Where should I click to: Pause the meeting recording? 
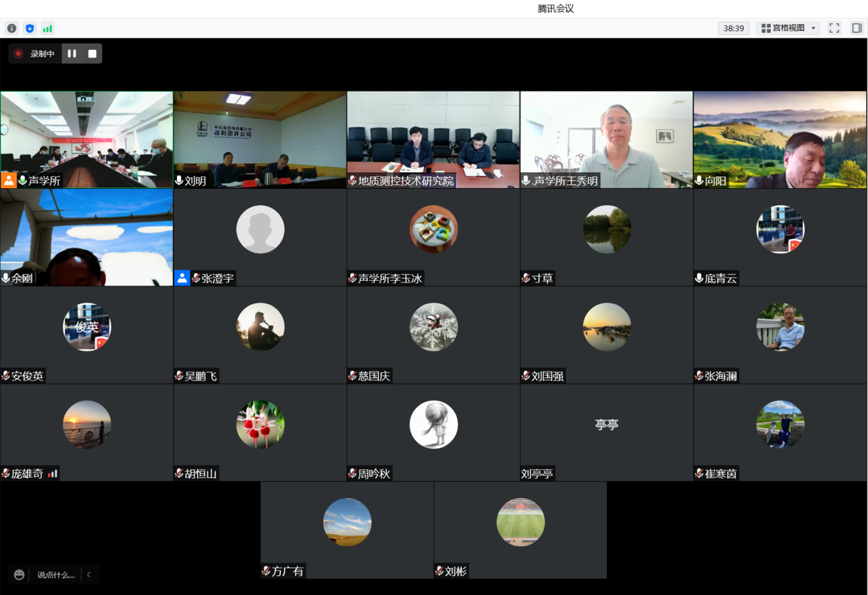(x=72, y=54)
